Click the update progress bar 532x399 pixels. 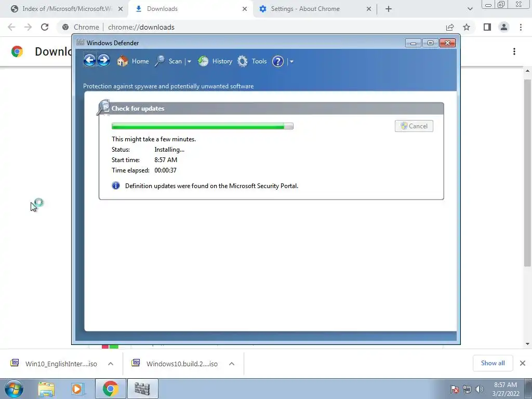[x=203, y=126]
